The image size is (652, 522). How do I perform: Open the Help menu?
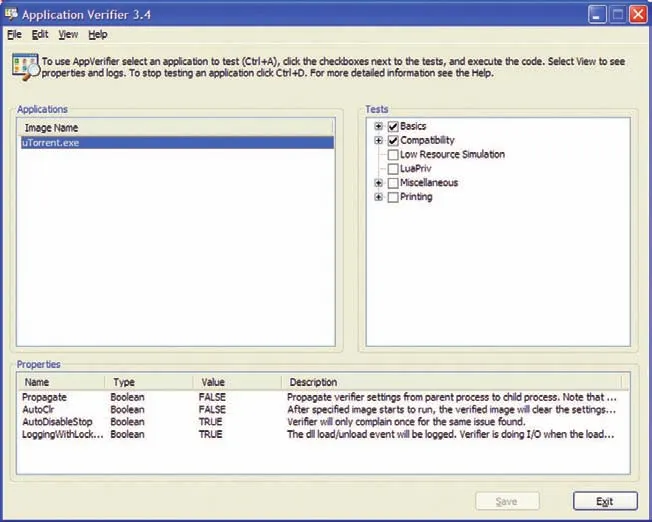98,35
